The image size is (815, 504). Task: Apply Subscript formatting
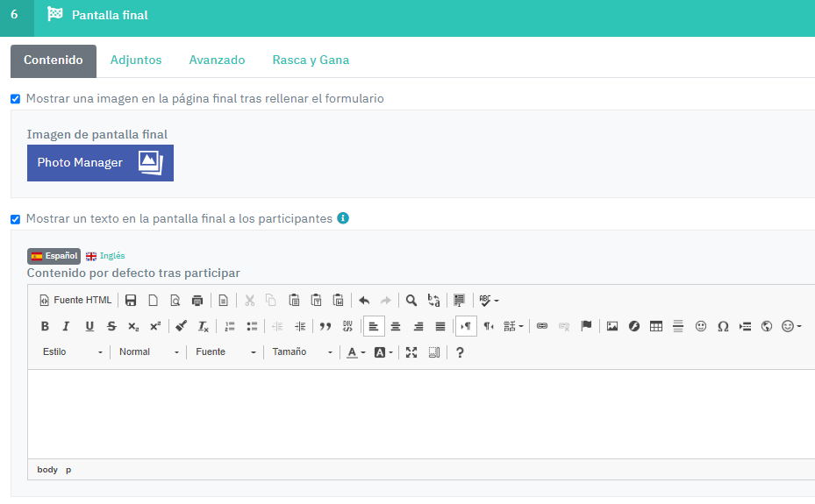[x=133, y=326]
